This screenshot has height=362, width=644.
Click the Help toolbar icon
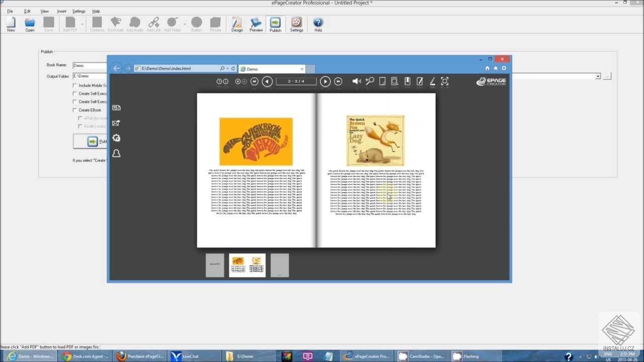318,24
